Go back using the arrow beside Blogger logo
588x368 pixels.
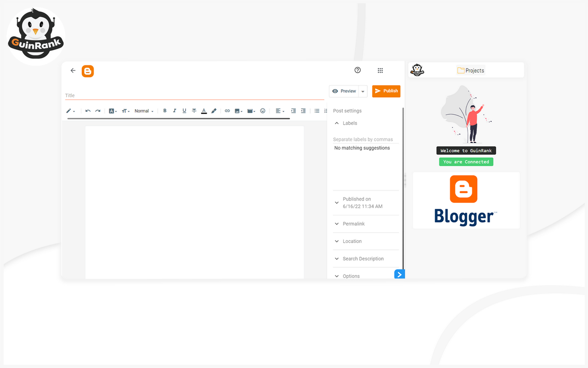coord(73,70)
